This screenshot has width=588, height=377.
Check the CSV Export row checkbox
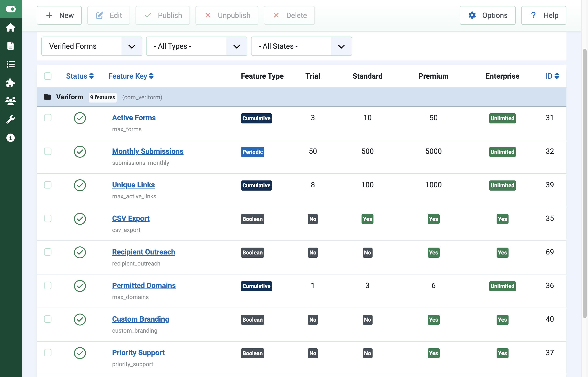coord(48,219)
